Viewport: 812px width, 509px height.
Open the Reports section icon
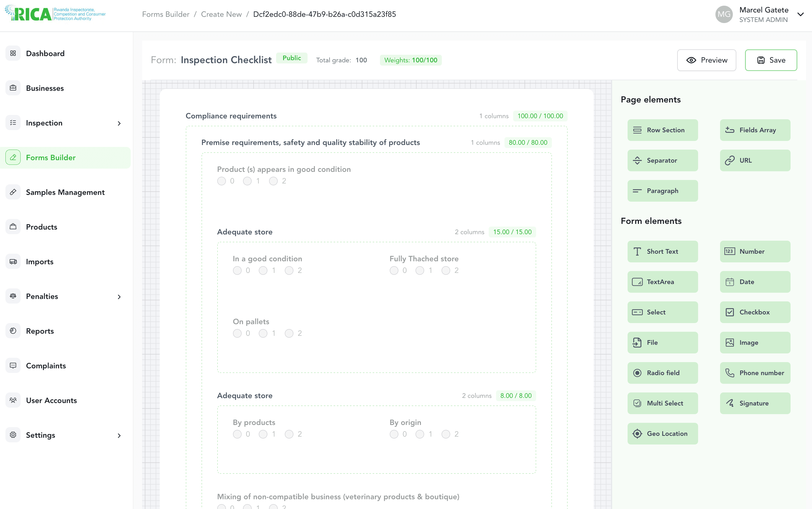tap(13, 331)
